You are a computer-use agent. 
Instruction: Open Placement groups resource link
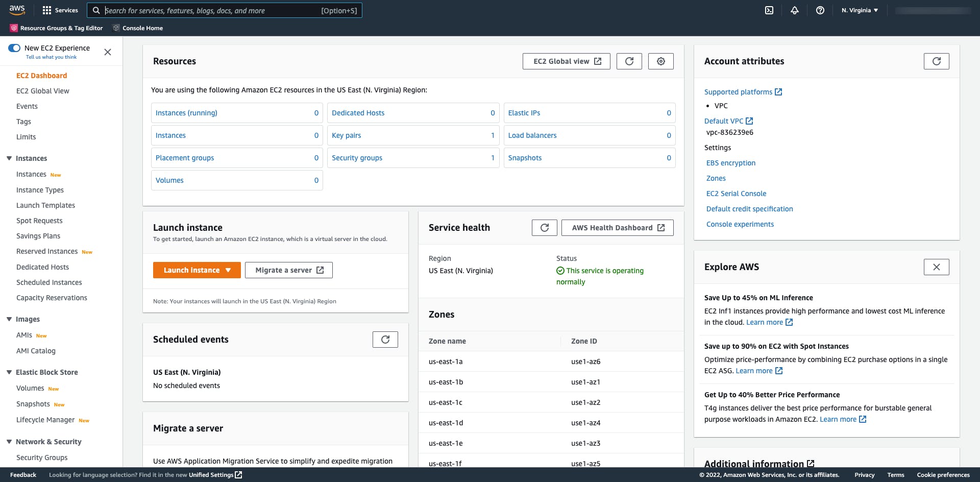[x=185, y=158]
